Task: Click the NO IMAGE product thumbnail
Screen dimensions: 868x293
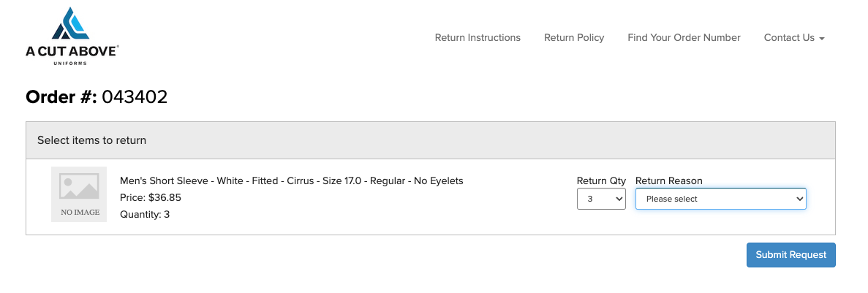Action: coord(79,194)
